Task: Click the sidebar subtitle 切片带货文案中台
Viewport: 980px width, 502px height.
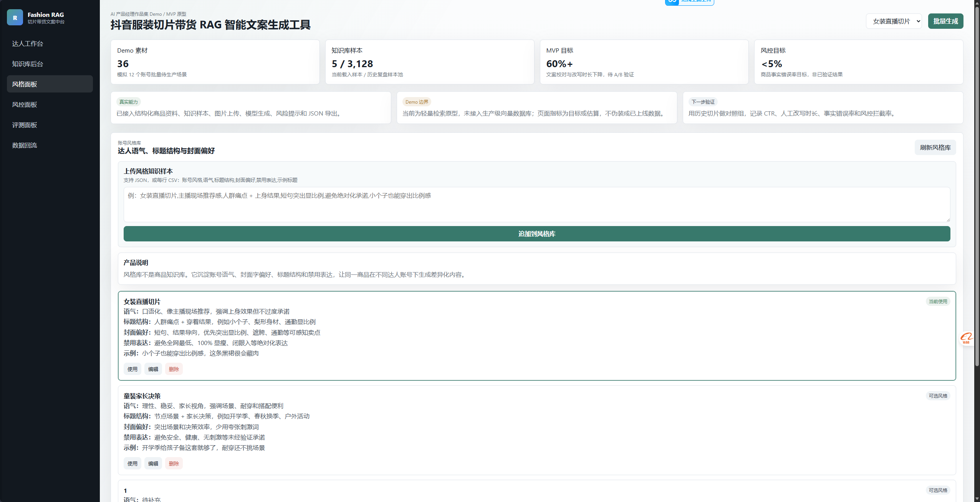Action: pos(46,22)
